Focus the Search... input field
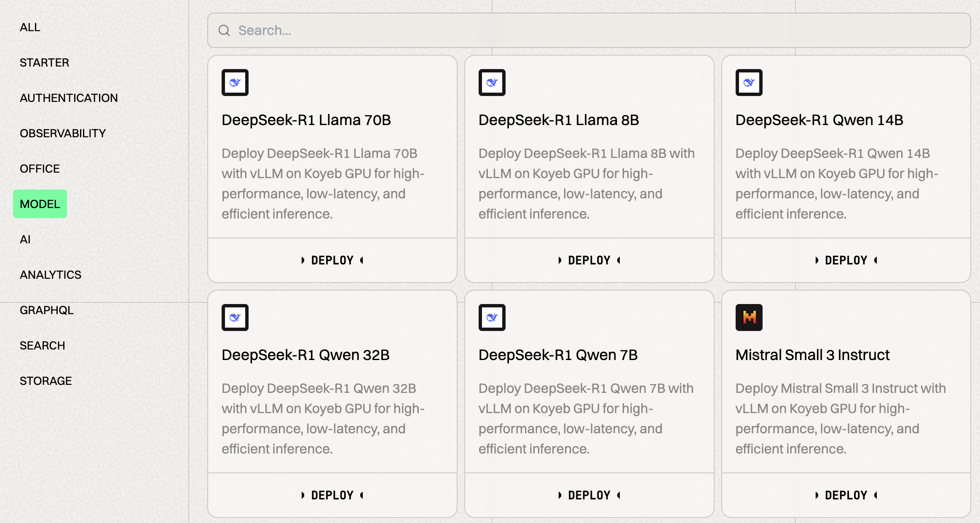This screenshot has height=523, width=980. (x=589, y=30)
